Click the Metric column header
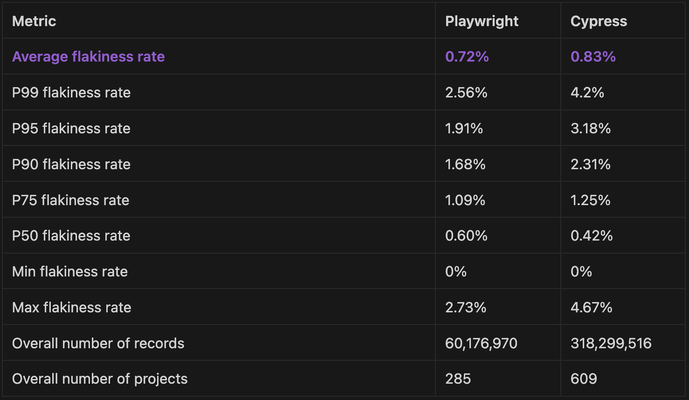Viewport: 689px width, 400px height. [x=34, y=21]
